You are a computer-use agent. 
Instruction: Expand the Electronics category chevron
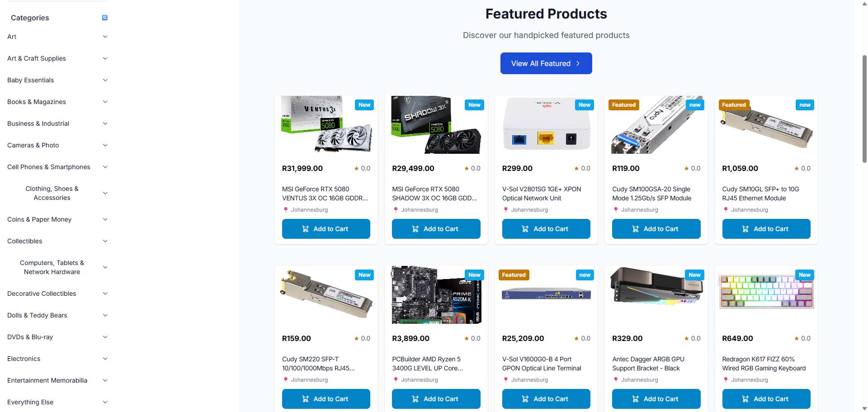coord(105,359)
